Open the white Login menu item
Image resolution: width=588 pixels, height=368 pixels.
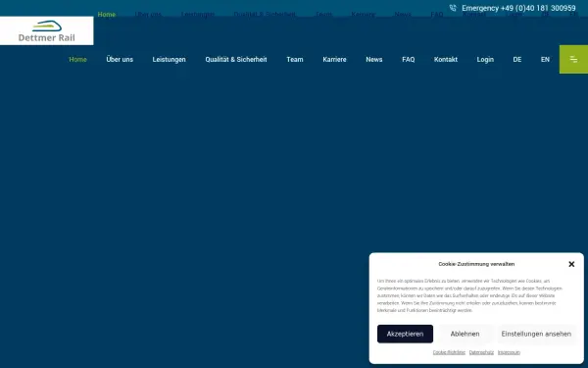click(x=485, y=59)
